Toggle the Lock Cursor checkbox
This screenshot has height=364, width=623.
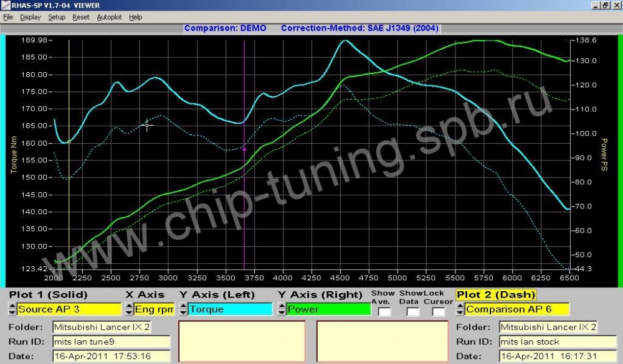click(438, 311)
